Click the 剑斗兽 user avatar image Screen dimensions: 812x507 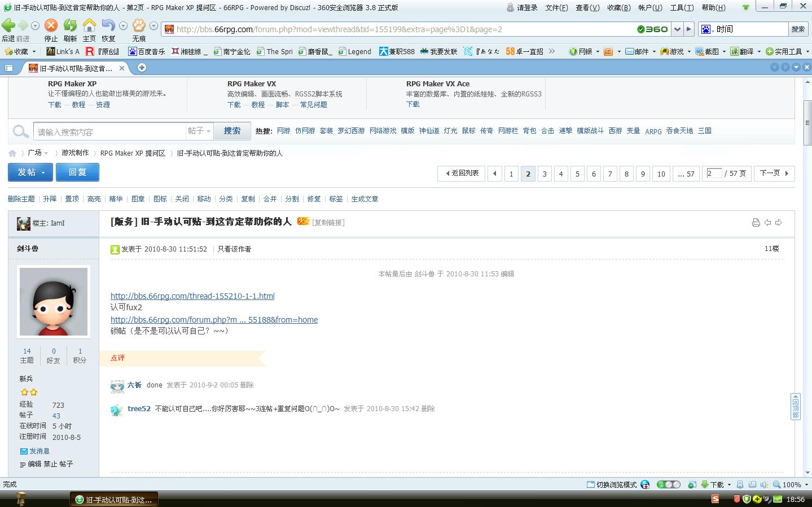point(54,302)
